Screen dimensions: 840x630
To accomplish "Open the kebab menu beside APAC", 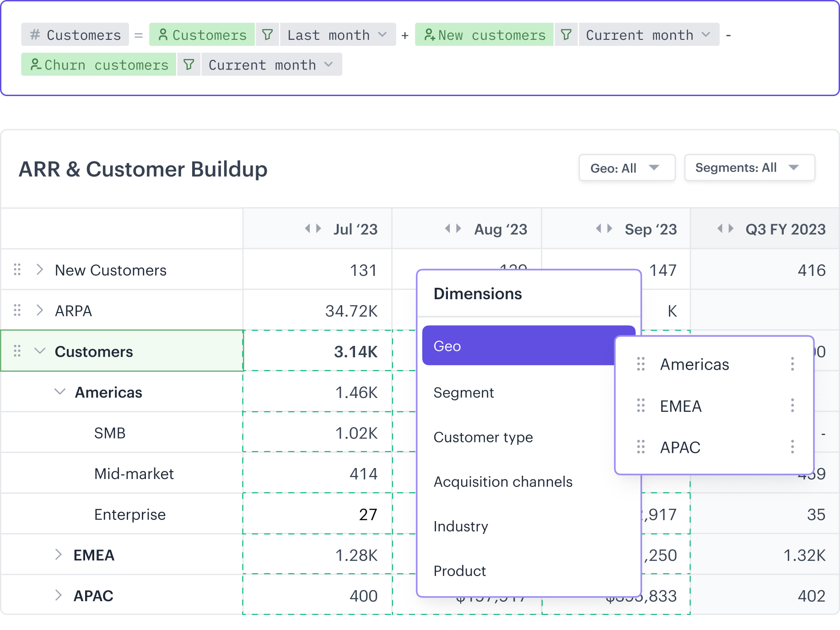I will point(792,447).
